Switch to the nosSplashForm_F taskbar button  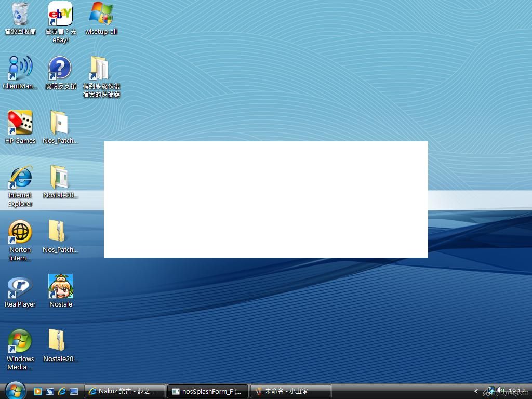click(x=208, y=391)
